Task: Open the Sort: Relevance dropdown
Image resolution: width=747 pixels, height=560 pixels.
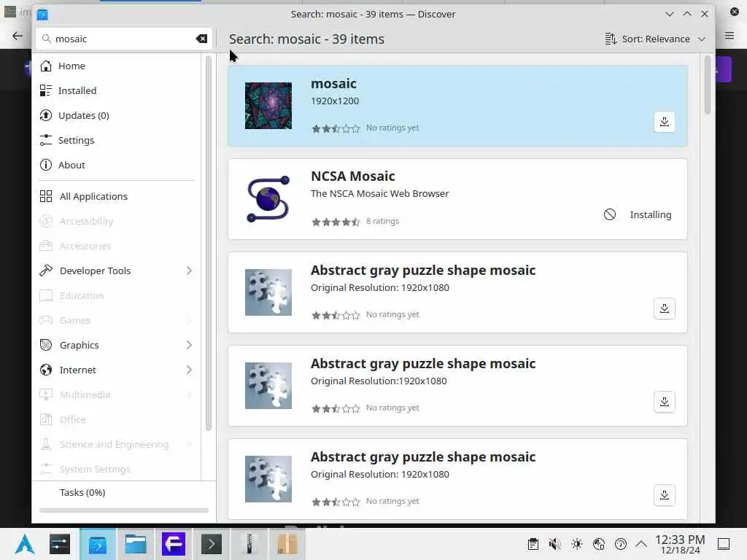Action: [655, 39]
